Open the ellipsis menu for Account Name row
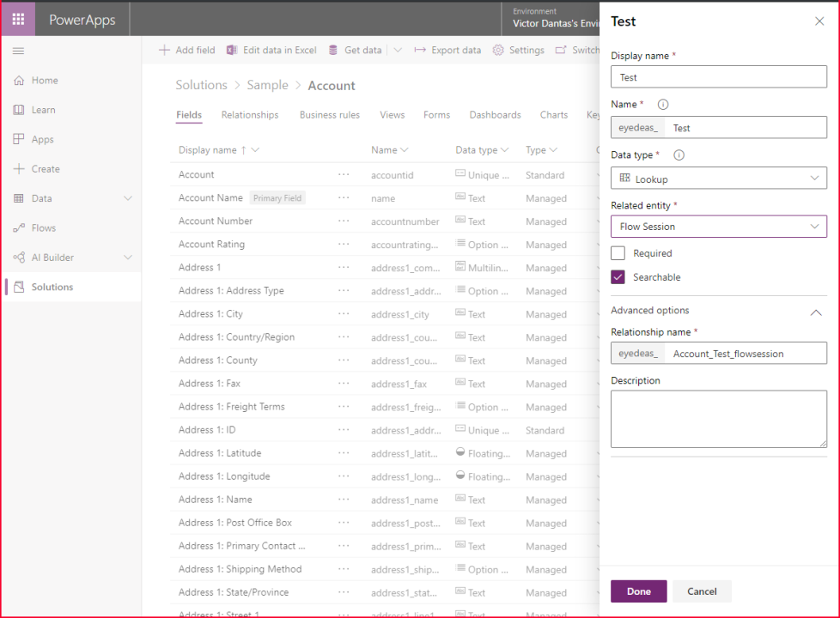 point(344,197)
